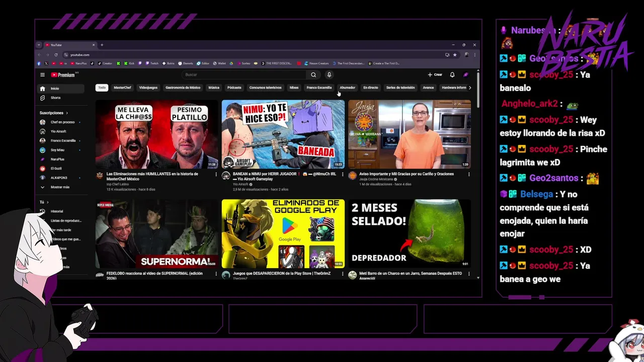Open Shorts in the sidebar
The height and width of the screenshot is (362, 644).
[x=61, y=98]
